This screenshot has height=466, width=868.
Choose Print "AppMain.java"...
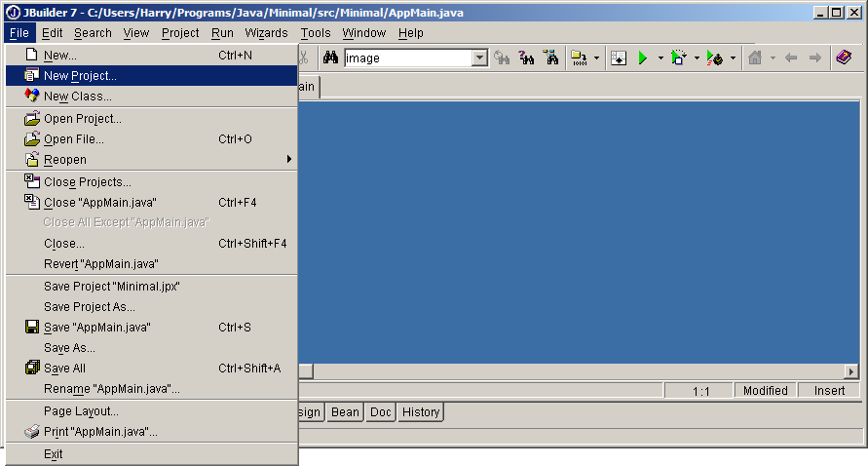[x=152, y=432]
